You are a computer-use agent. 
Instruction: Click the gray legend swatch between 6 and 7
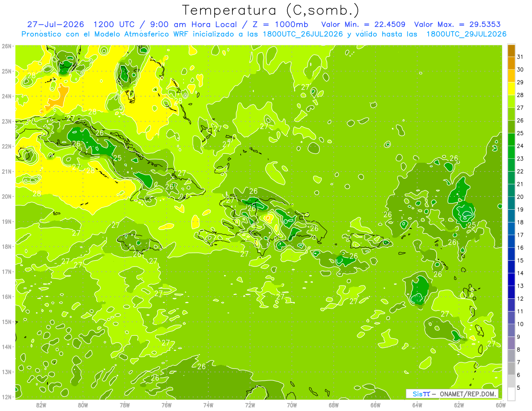pyautogui.click(x=511, y=368)
